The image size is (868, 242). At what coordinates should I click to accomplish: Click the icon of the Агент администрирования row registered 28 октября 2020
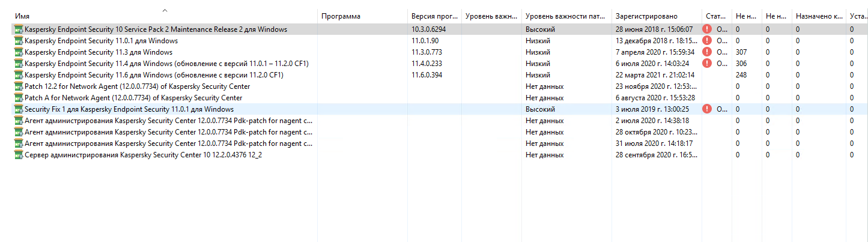[19, 132]
